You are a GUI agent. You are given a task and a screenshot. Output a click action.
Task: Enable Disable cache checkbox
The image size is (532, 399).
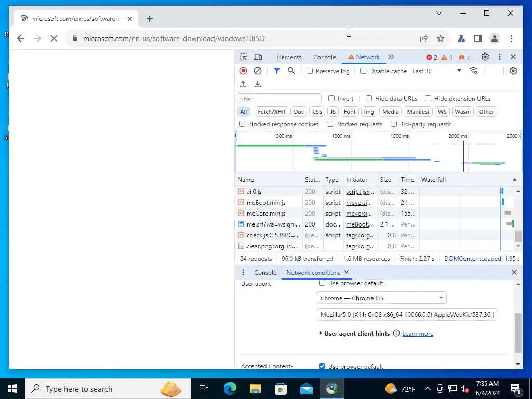(363, 71)
